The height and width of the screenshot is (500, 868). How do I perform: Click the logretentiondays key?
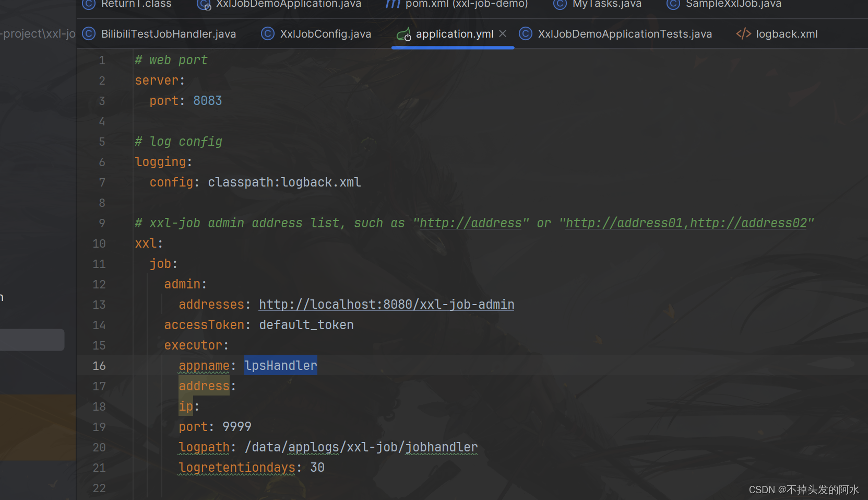237,468
